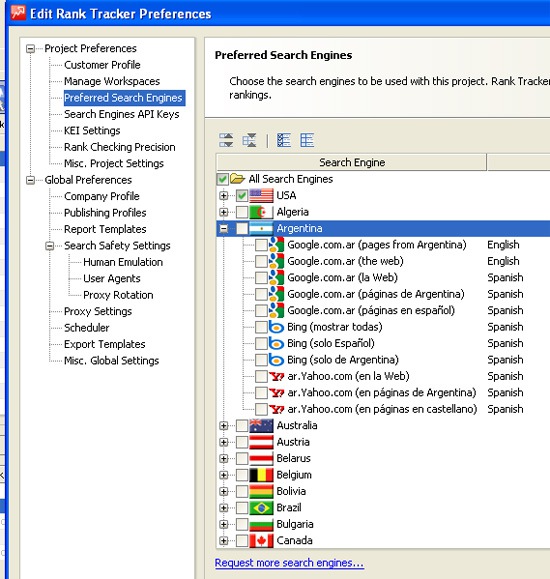Click the Argentina flag icon
Viewport: 550px width, 579px height.
[x=261, y=229]
